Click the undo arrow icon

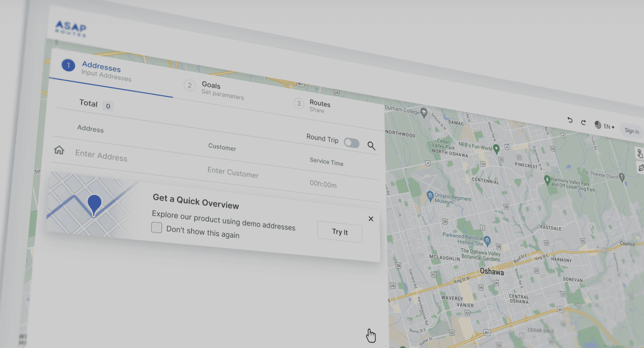pyautogui.click(x=570, y=120)
